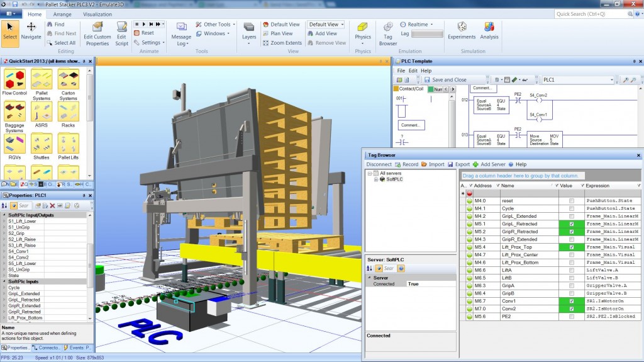Toggle the reset tag value checkbox

[x=571, y=201]
